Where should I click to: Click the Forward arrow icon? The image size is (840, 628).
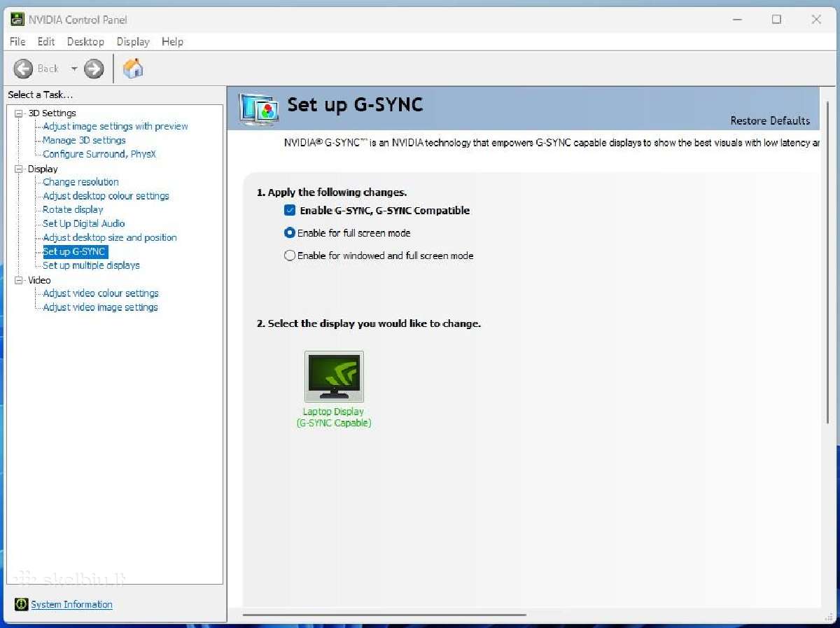(94, 68)
